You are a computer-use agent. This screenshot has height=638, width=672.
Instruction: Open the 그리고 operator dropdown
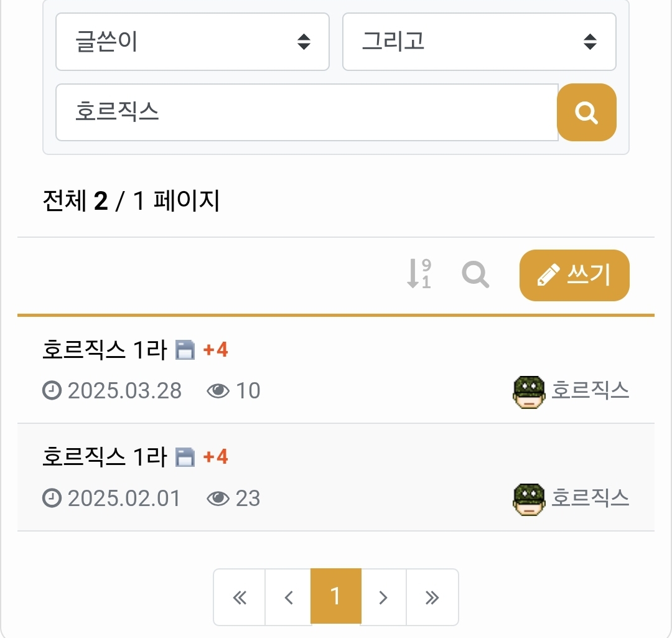(479, 42)
